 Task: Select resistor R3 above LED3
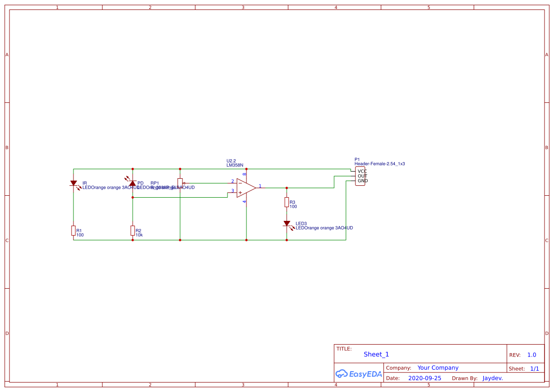(286, 202)
